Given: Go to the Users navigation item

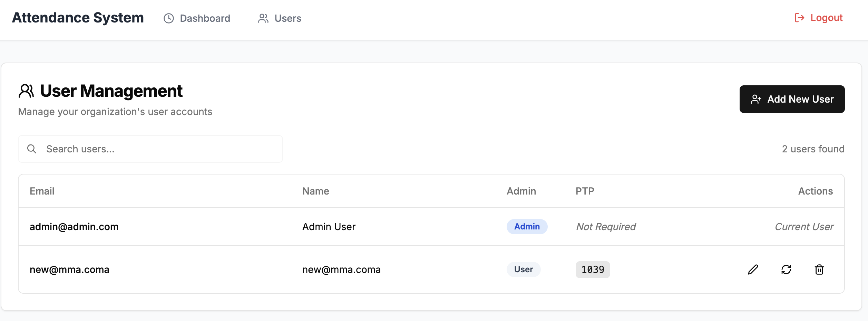Looking at the screenshot, I should (x=287, y=18).
